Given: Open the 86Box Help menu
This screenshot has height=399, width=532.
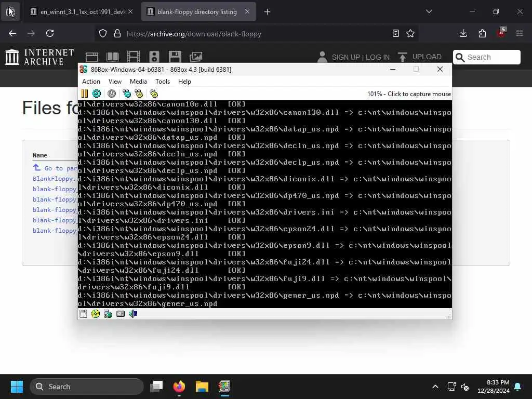Looking at the screenshot, I should point(184,82).
